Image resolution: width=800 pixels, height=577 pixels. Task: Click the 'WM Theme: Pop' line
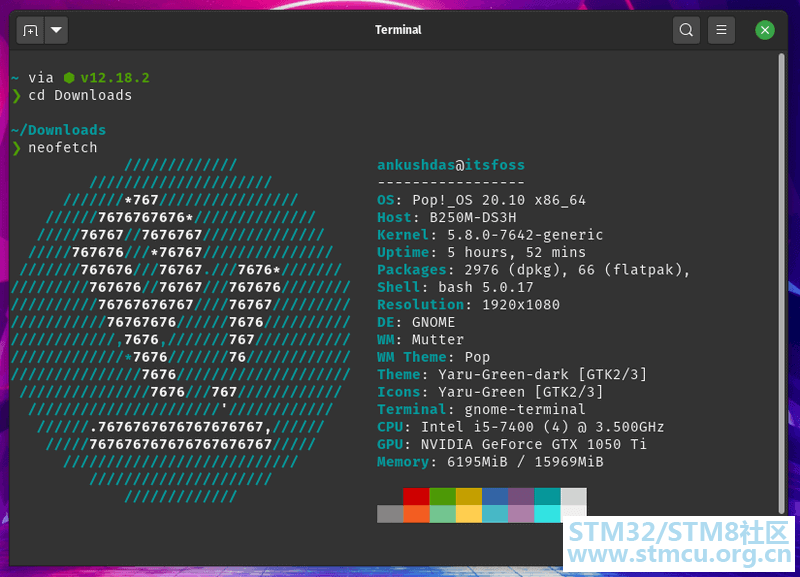click(x=434, y=357)
